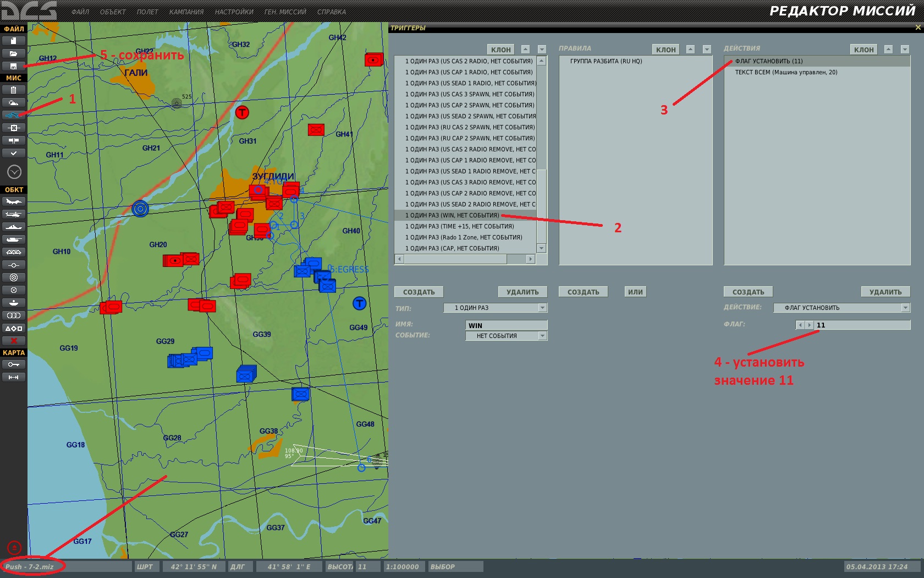Select the static object bridge-shaped tool

coord(14,252)
